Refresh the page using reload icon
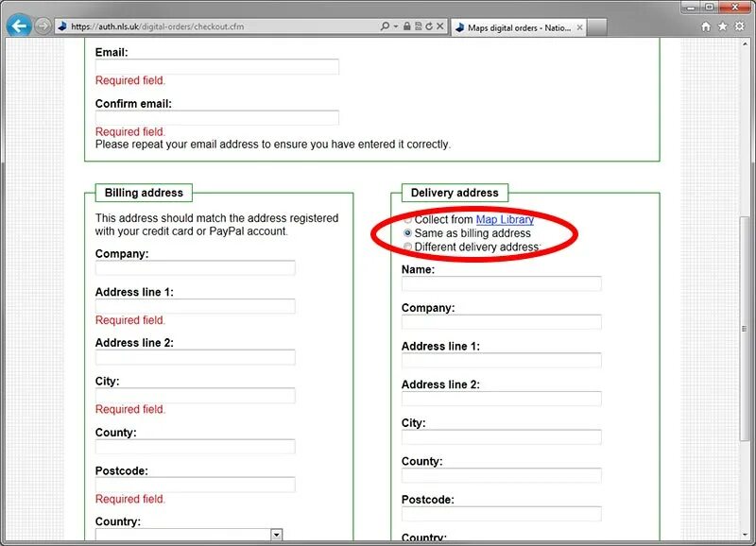 tap(429, 26)
